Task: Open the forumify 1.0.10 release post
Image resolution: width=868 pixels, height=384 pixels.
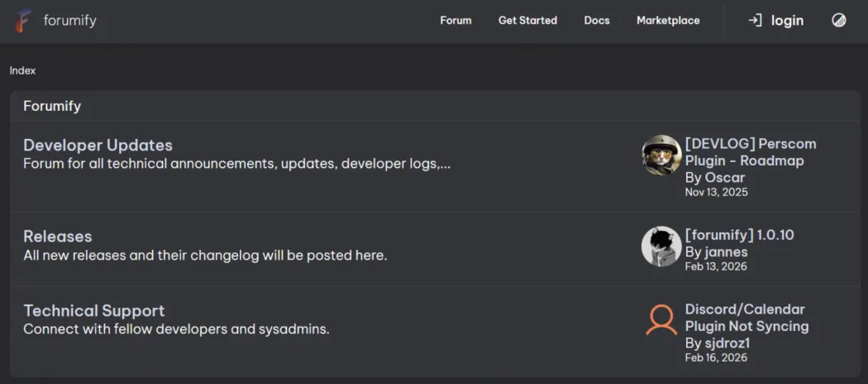Action: point(739,235)
